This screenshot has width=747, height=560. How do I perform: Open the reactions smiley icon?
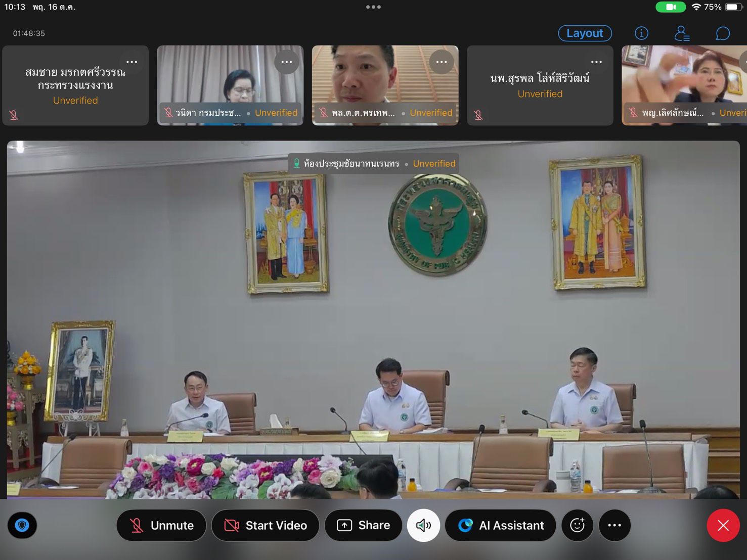coord(577,525)
